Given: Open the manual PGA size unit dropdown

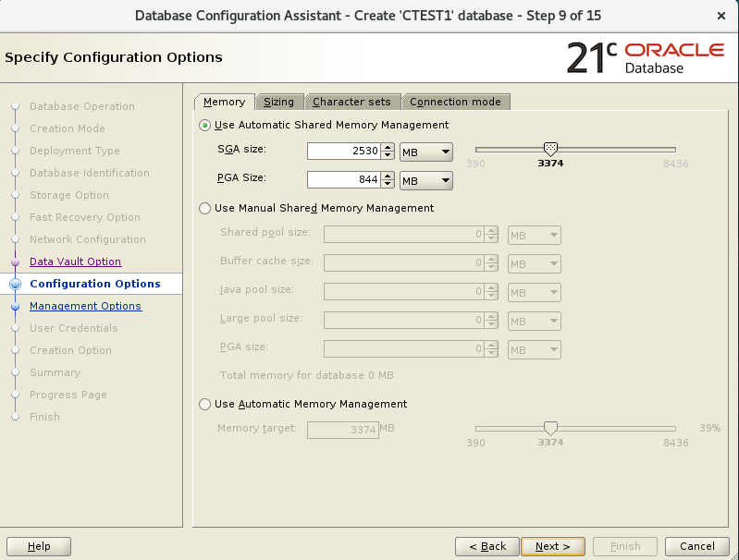Looking at the screenshot, I should pyautogui.click(x=535, y=350).
